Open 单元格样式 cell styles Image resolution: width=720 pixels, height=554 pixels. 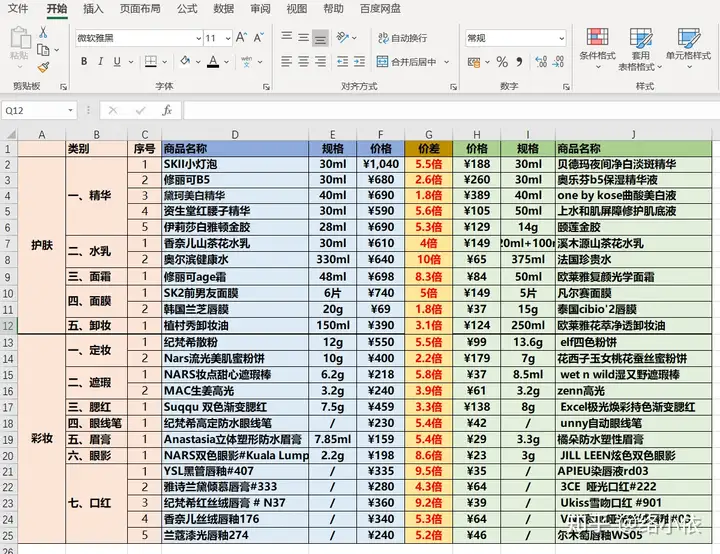click(688, 48)
